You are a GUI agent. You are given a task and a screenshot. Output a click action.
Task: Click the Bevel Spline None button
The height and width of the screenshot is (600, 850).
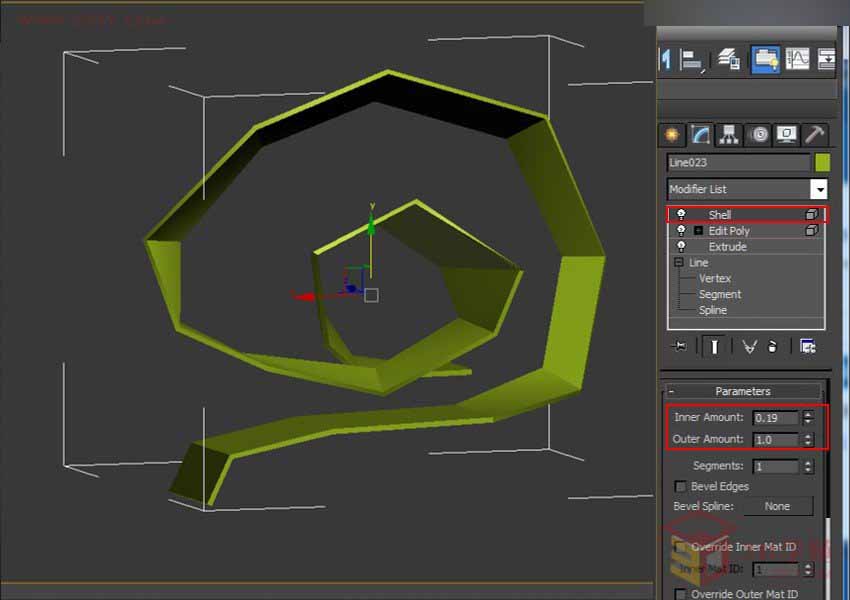click(777, 506)
